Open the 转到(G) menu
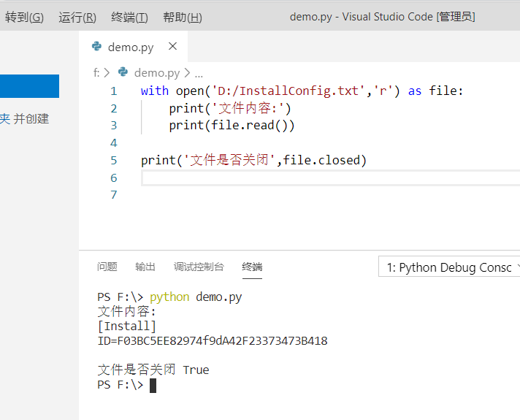520x420 pixels. (x=24, y=17)
